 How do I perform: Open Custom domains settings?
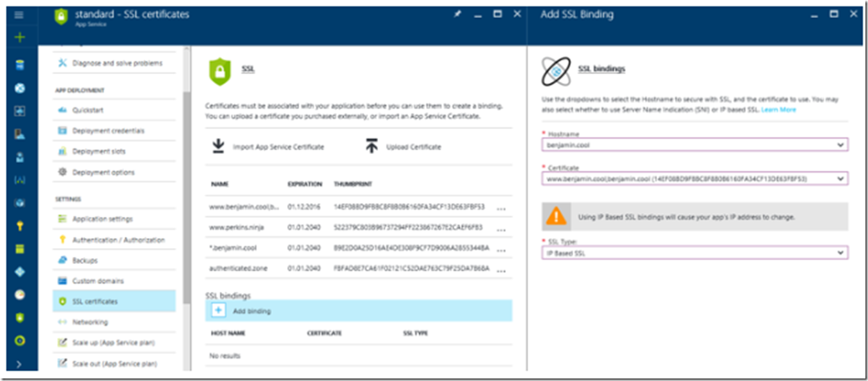click(98, 281)
